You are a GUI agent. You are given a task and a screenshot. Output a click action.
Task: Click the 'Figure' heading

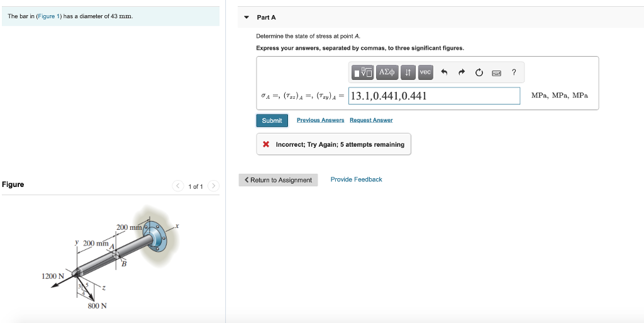point(13,184)
